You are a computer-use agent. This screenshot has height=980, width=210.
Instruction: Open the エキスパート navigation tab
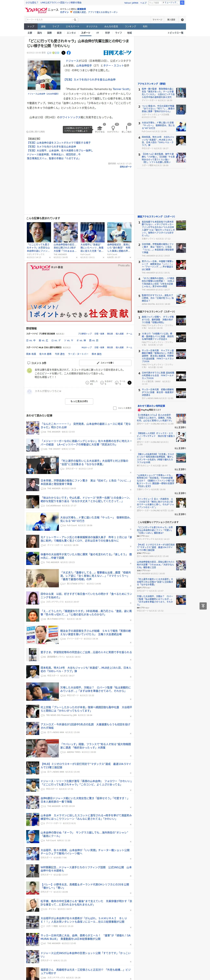(72, 27)
